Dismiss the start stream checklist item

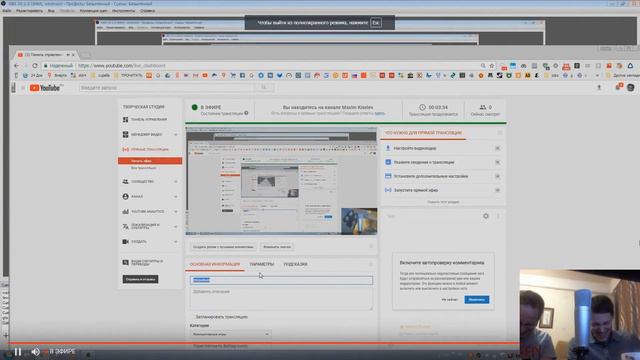coord(498,190)
